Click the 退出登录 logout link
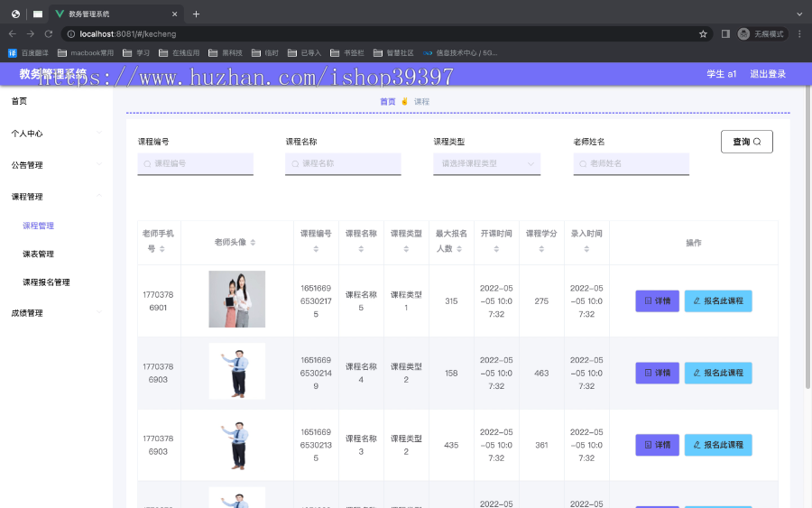This screenshot has width=812, height=508. tap(768, 74)
